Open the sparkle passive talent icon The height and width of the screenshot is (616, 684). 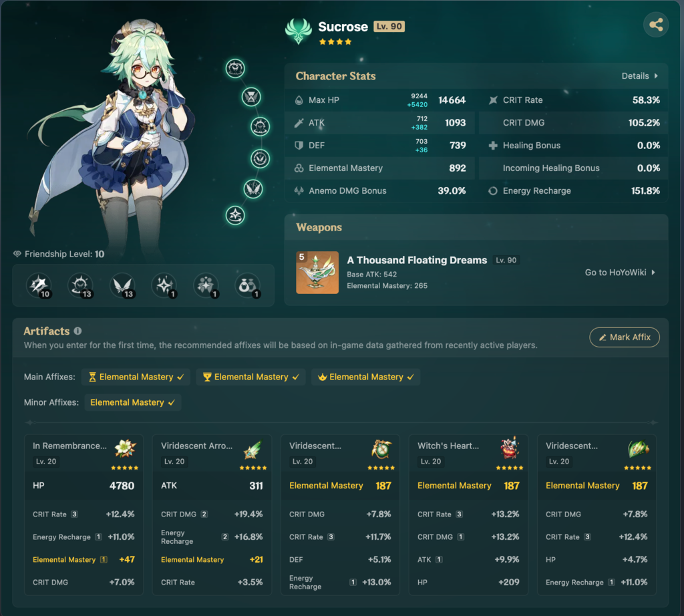164,285
